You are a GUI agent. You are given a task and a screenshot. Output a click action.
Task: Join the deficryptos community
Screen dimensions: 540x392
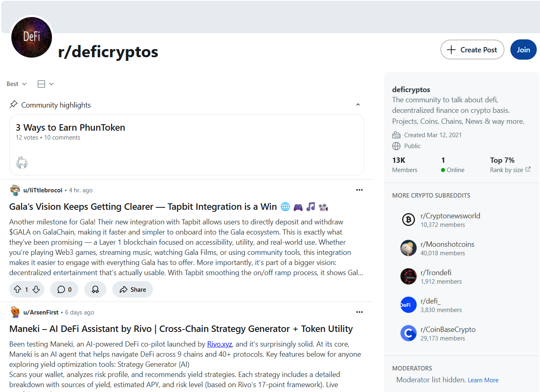[x=523, y=50]
